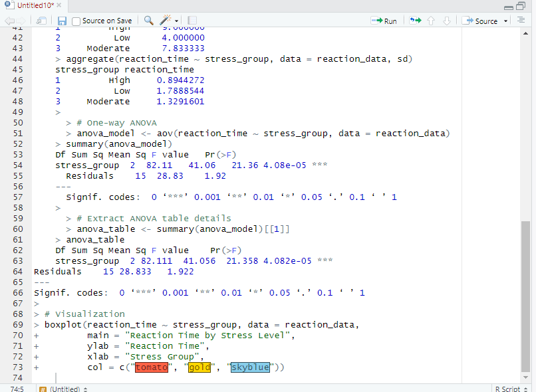The width and height of the screenshot is (536, 392).
Task: Open the Find/Replace magnifier tool
Action: pyautogui.click(x=148, y=21)
